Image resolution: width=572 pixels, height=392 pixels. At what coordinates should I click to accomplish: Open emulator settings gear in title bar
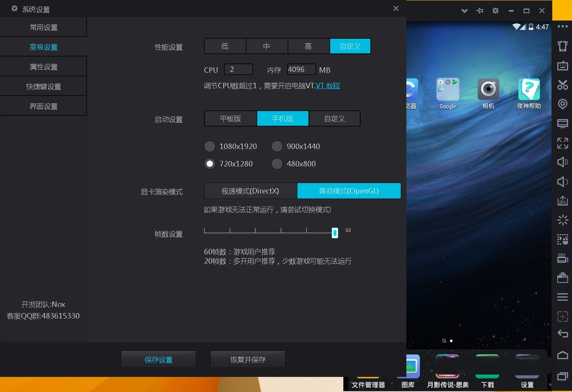tap(495, 11)
